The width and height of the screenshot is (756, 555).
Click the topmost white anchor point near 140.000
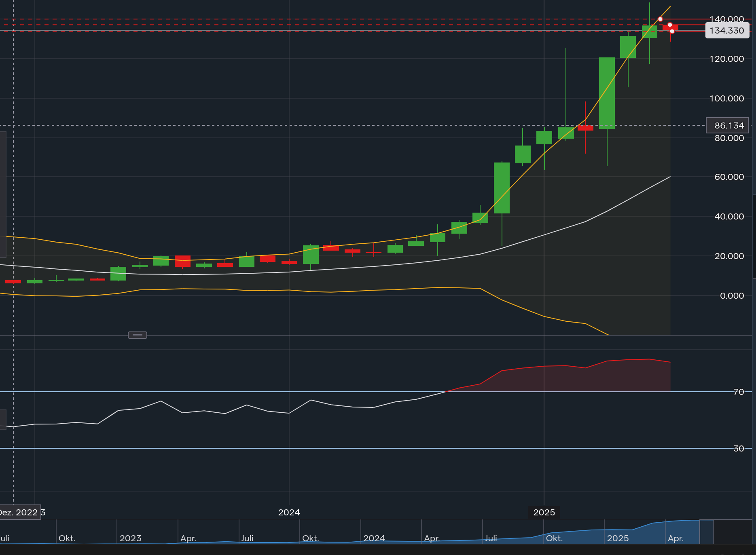click(660, 19)
